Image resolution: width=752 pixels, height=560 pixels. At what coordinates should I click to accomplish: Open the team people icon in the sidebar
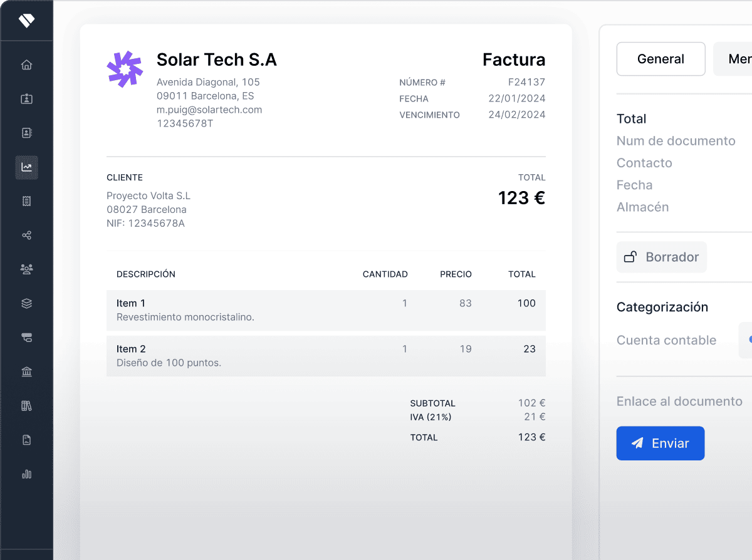point(26,269)
